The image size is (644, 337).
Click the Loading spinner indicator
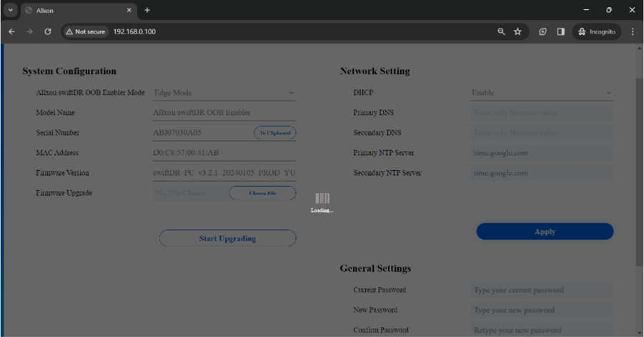(x=322, y=203)
